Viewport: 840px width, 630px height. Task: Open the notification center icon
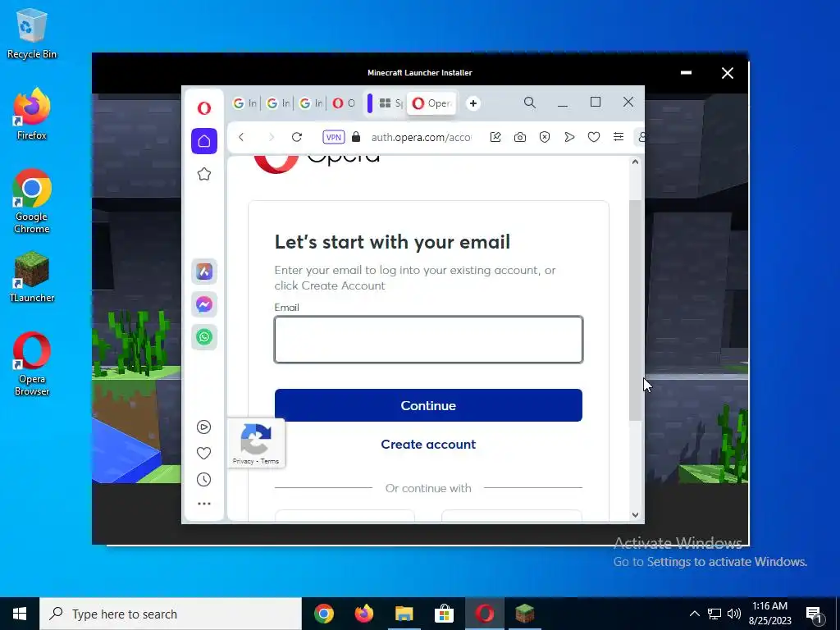click(815, 615)
